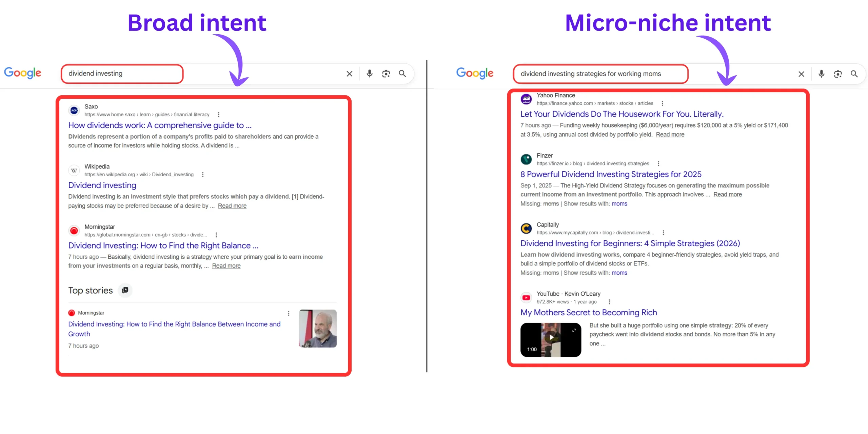Open 'Dividend Investing: How to Find the Right Balance ...'

(x=163, y=245)
